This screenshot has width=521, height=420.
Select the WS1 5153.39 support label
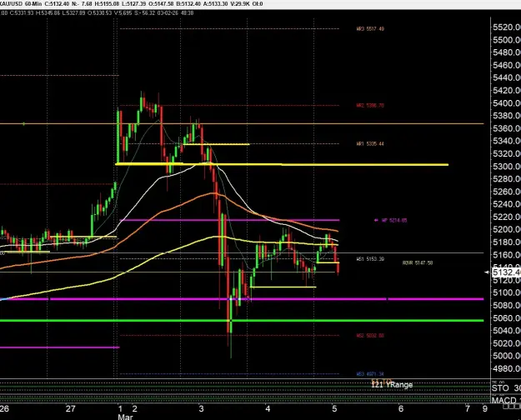tap(370, 259)
